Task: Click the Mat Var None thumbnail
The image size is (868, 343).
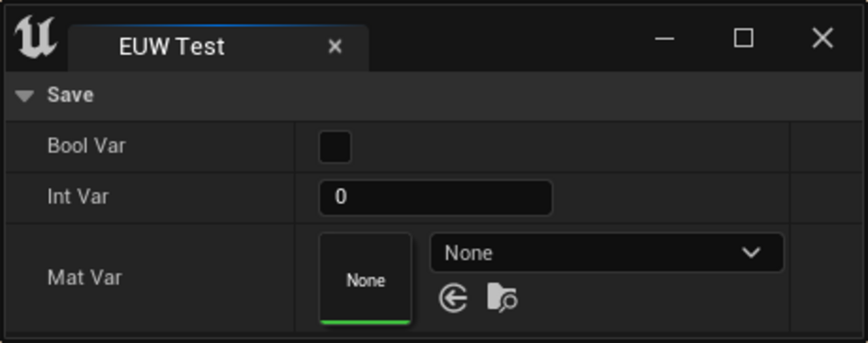Action: pos(366,277)
